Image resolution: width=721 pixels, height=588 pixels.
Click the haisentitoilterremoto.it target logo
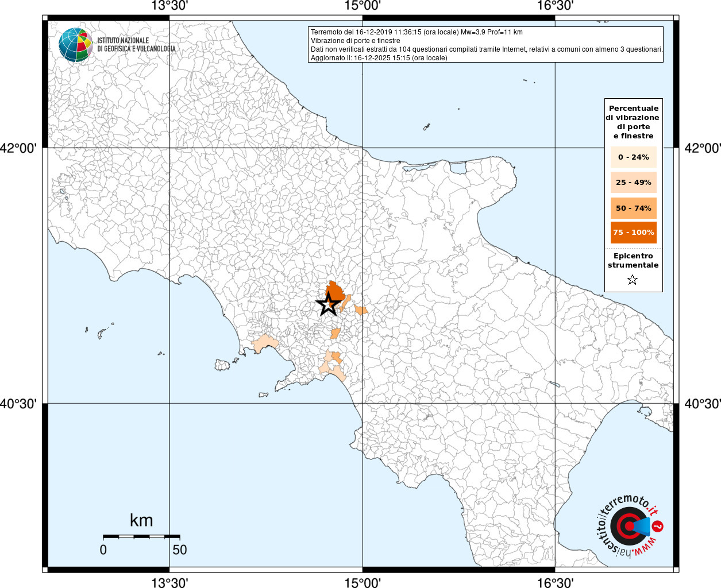pos(629,527)
